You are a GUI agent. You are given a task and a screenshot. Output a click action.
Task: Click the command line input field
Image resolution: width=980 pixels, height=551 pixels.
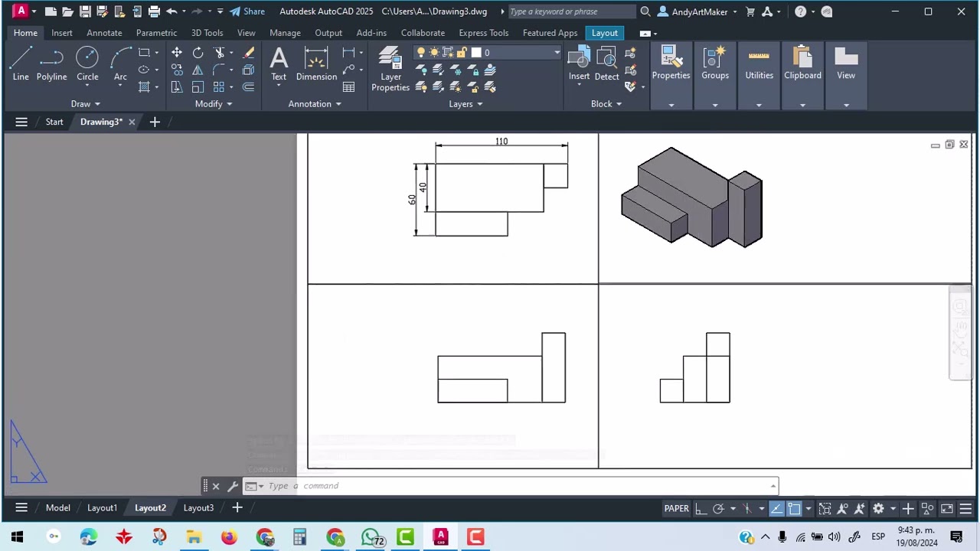tap(513, 486)
